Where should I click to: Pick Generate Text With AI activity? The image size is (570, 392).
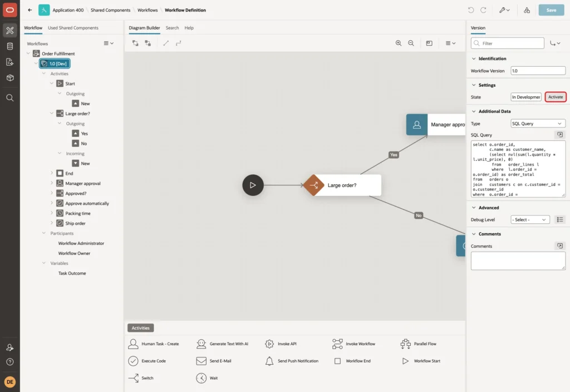222,344
